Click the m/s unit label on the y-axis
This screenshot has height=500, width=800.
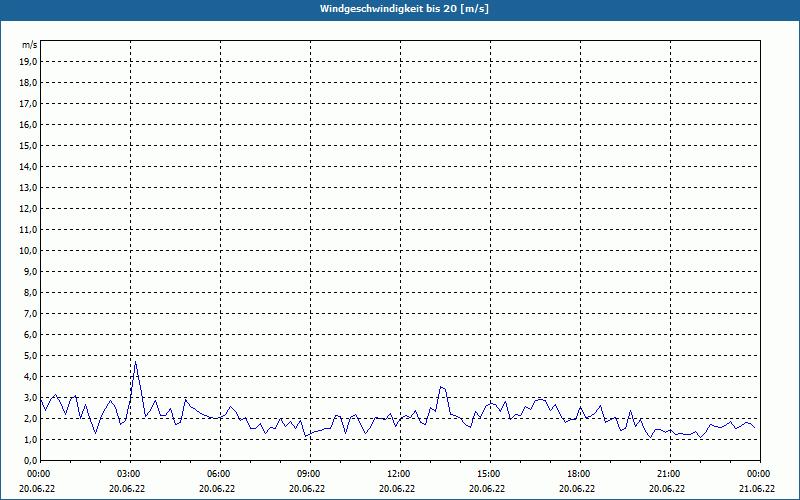click(x=30, y=45)
